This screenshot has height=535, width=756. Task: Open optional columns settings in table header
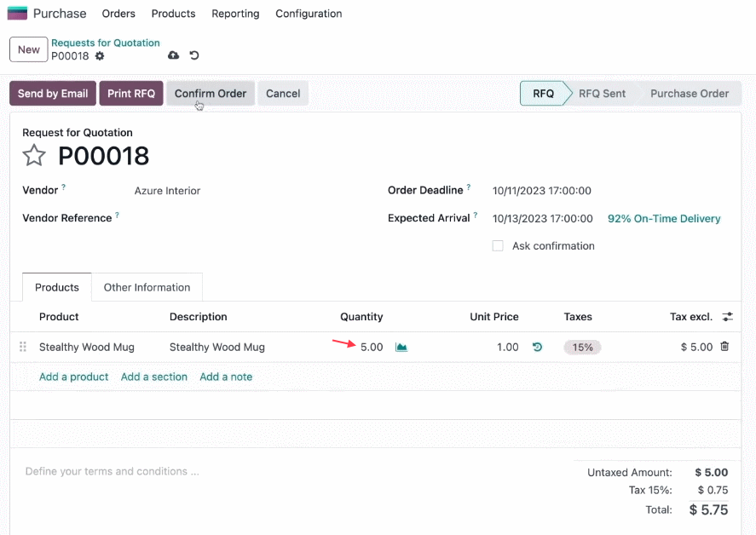(x=727, y=317)
